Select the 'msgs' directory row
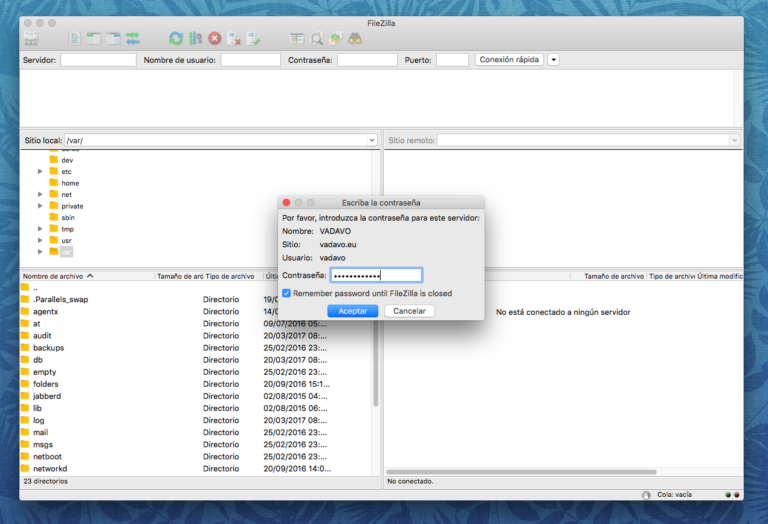This screenshot has height=524, width=768. coord(196,444)
